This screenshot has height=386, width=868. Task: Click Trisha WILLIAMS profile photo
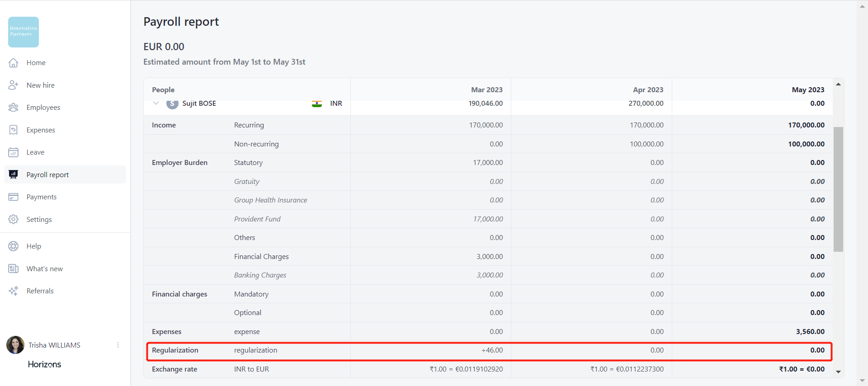pyautogui.click(x=15, y=345)
